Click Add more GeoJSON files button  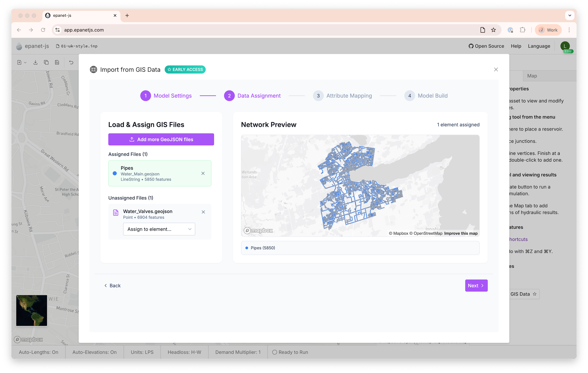pyautogui.click(x=161, y=139)
